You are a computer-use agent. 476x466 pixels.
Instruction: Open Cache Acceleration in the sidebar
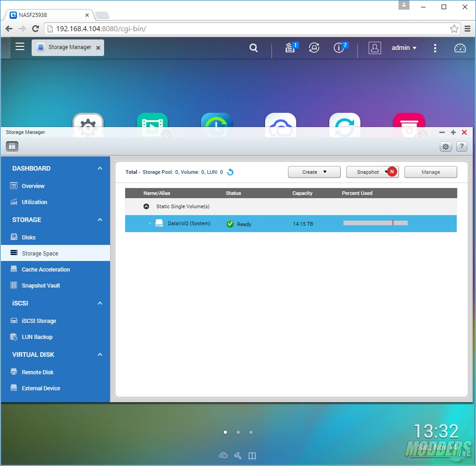tap(55, 269)
